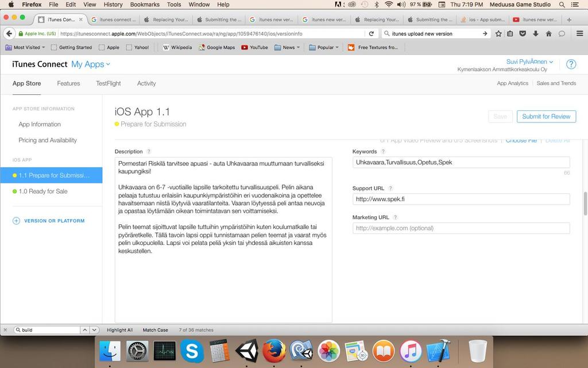The height and width of the screenshot is (368, 588).
Task: Switch to the Activity tab
Action: [x=146, y=83]
